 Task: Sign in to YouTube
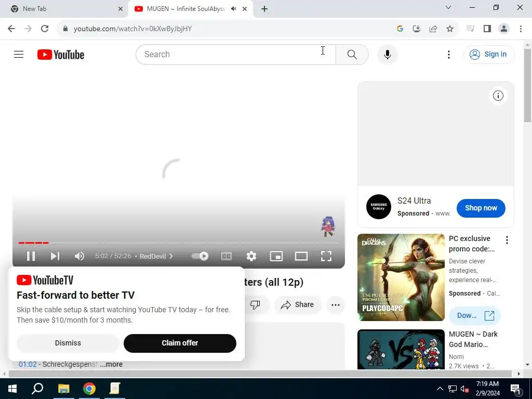tap(488, 54)
